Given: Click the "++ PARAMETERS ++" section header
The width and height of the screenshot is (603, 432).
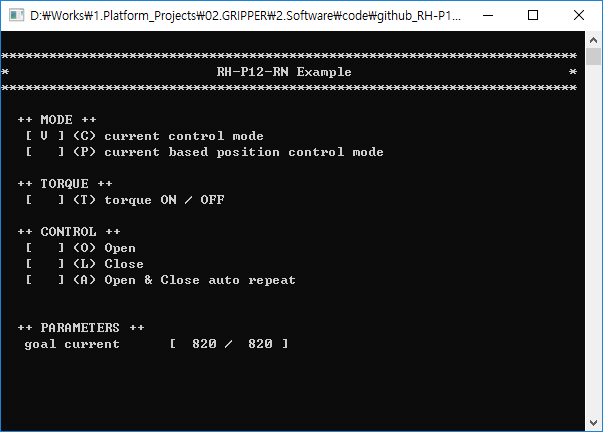Looking at the screenshot, I should point(80,328).
